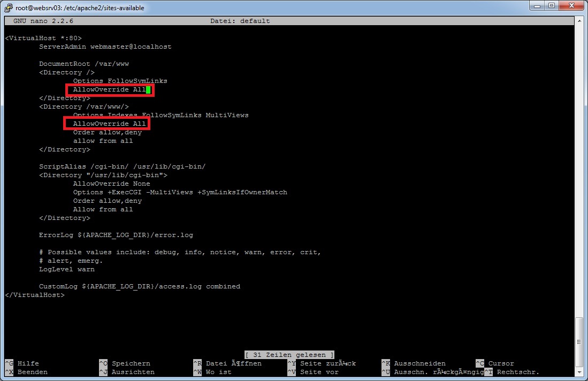Click 'GNU nano 2.2.6' header text
Screen dimensions: 588x381
tap(43, 21)
